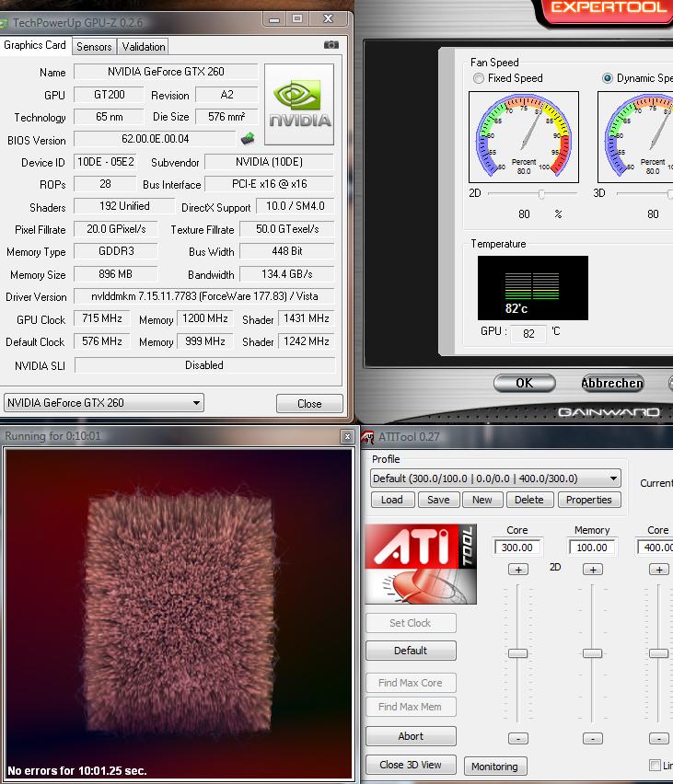
Task: Click the Default clocks button
Action: click(411, 651)
